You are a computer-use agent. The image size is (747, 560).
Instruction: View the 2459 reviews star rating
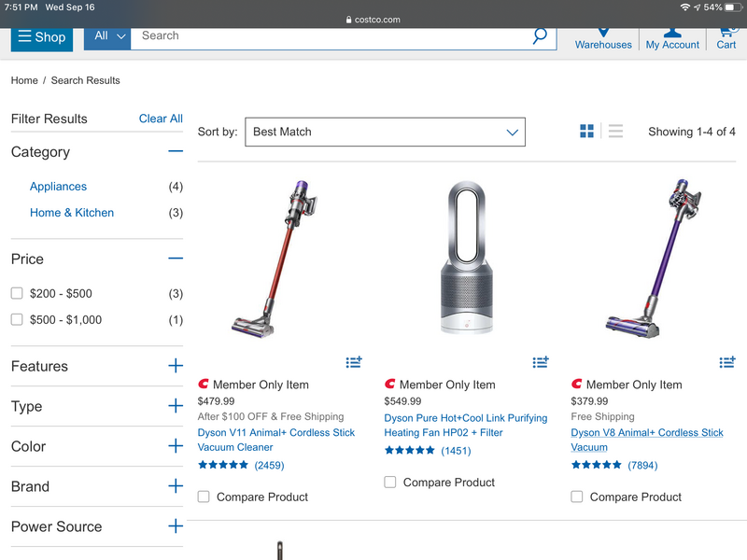[241, 465]
